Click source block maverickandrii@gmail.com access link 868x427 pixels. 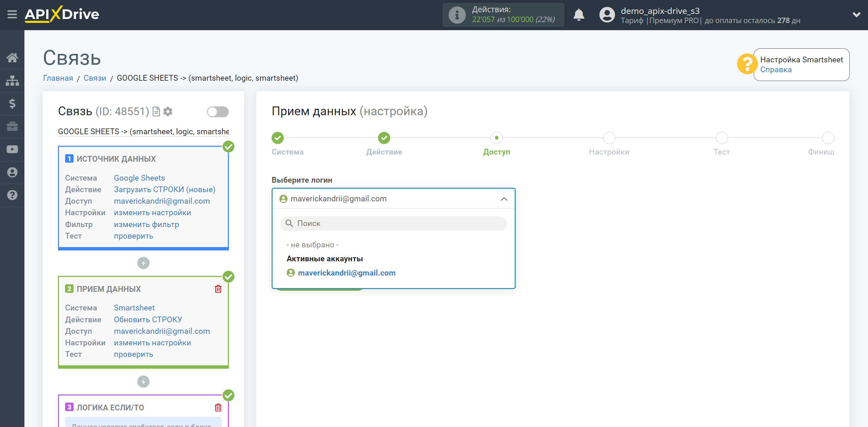point(162,201)
